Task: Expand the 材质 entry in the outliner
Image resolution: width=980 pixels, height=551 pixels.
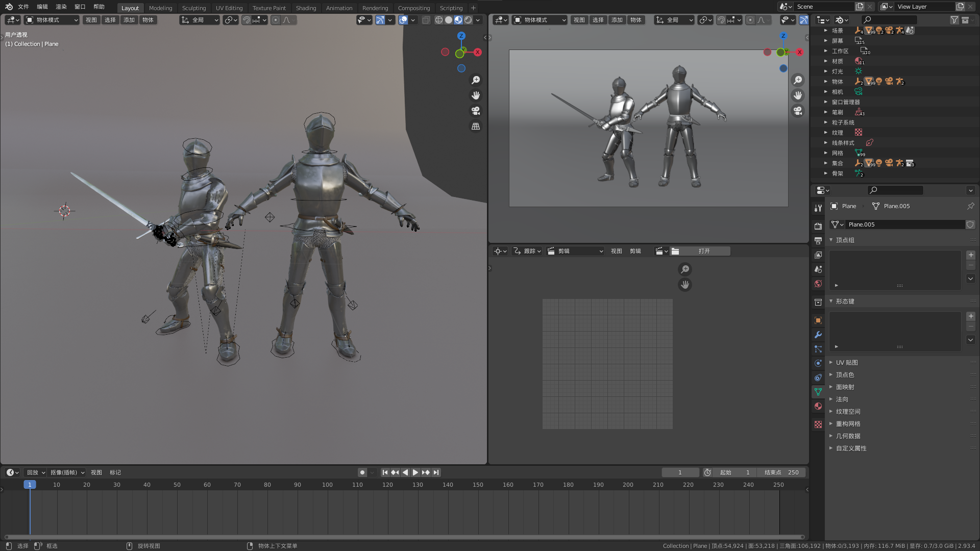Action: 826,61
